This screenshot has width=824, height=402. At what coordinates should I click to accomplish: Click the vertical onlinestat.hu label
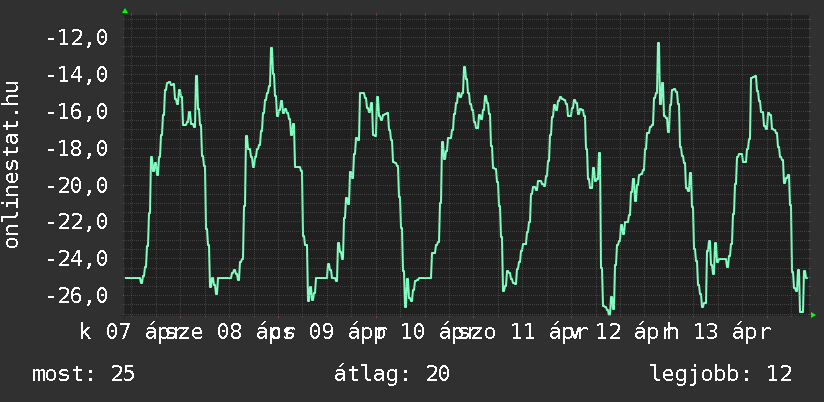click(x=13, y=165)
